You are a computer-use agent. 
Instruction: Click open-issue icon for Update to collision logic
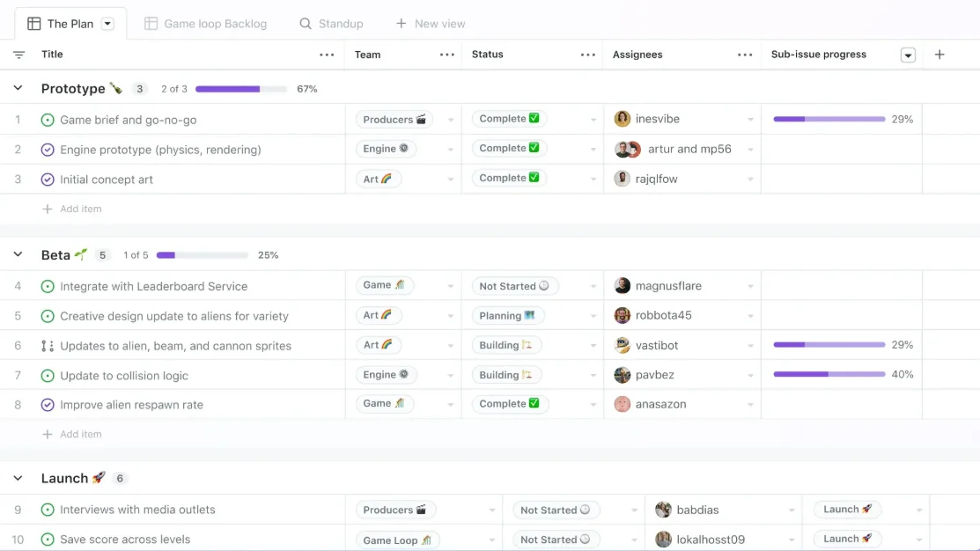48,376
